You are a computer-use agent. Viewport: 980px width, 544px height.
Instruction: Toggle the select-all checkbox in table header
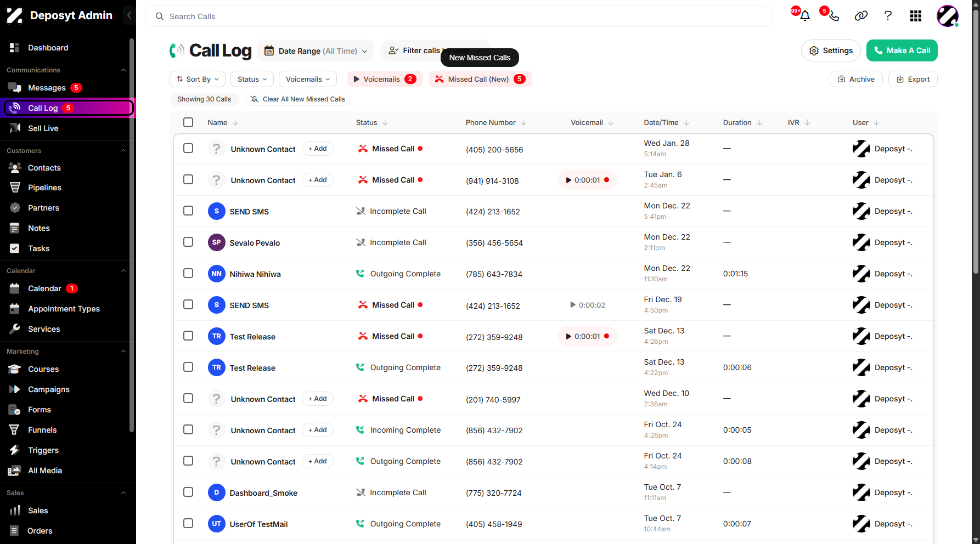click(188, 122)
